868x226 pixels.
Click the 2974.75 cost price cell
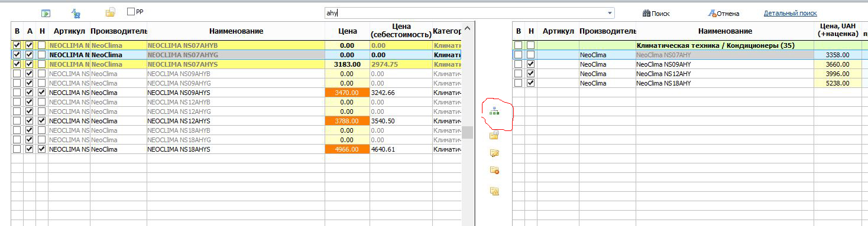[401, 64]
